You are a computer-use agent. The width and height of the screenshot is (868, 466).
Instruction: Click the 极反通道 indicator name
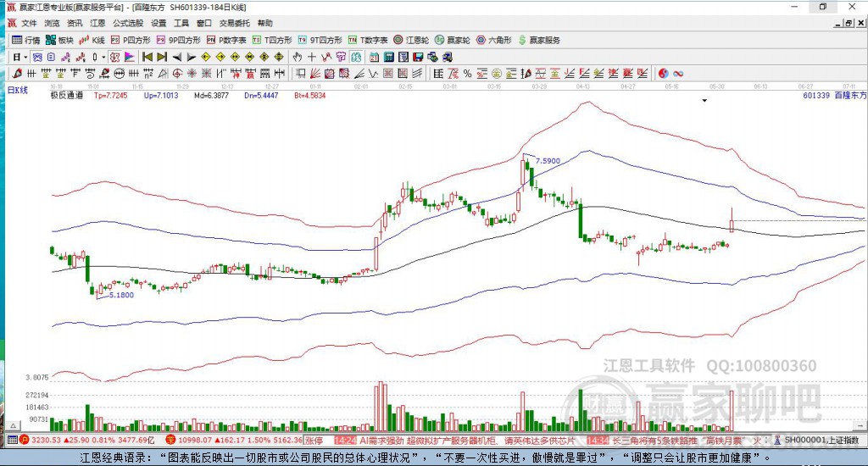click(x=66, y=95)
